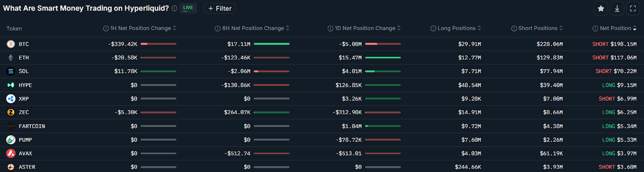Sort by Short Positions column
644x172 pixels.
[x=537, y=29]
